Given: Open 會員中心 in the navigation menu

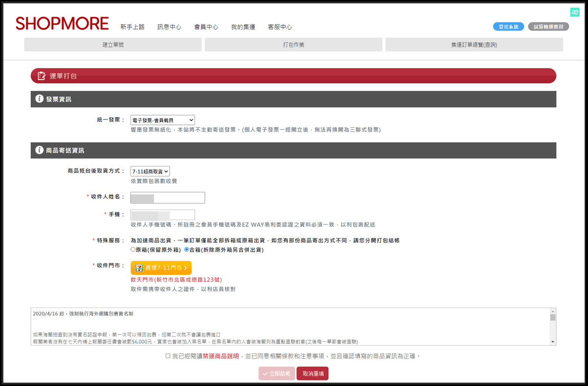Looking at the screenshot, I should [206, 27].
